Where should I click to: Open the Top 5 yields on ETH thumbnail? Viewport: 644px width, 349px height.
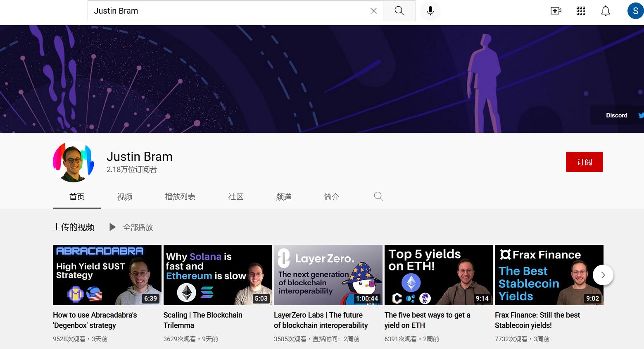click(439, 275)
